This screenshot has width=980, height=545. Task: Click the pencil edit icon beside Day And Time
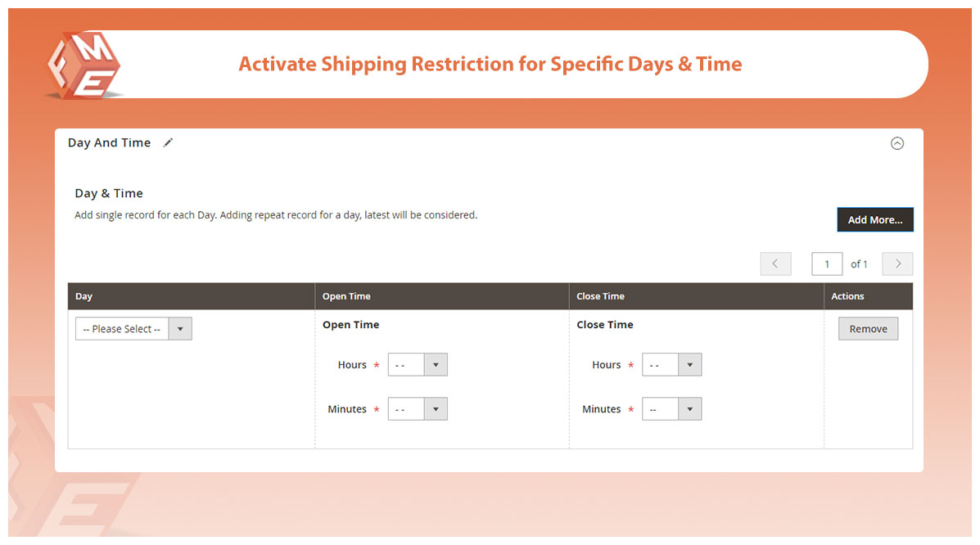(x=168, y=142)
